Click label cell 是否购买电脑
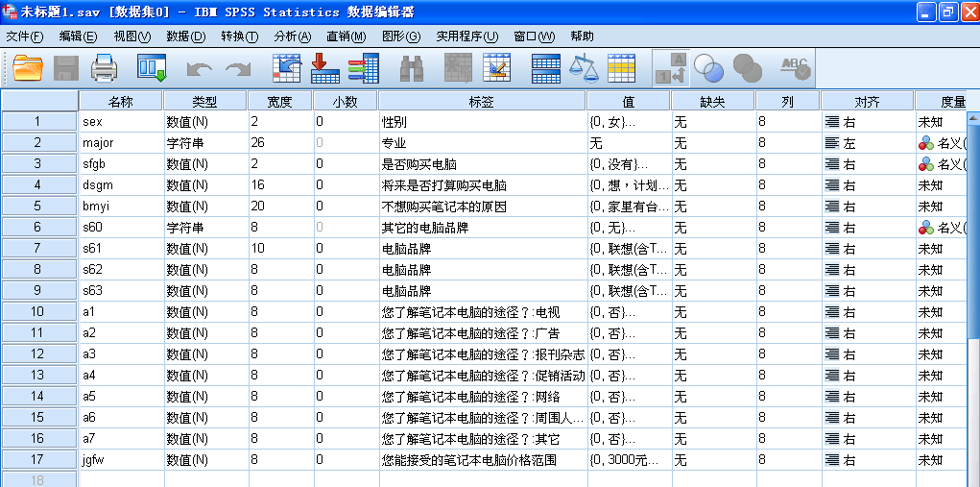This screenshot has width=980, height=487. [x=482, y=164]
